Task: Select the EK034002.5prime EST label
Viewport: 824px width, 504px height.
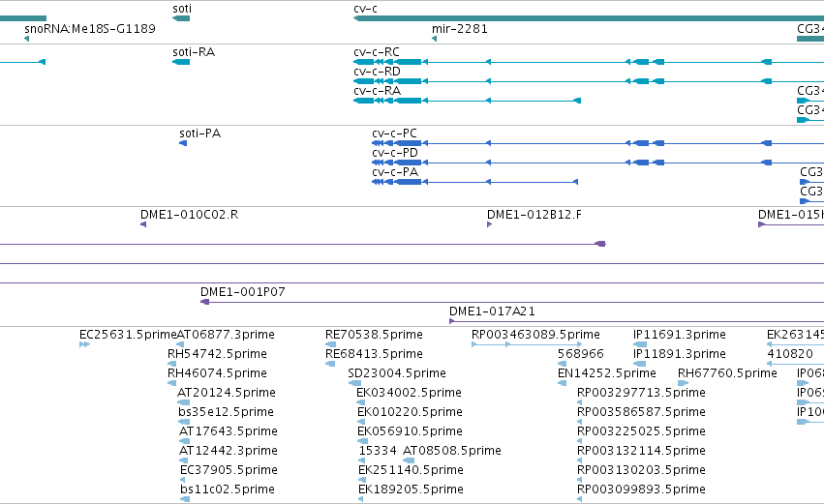Action: tap(409, 393)
